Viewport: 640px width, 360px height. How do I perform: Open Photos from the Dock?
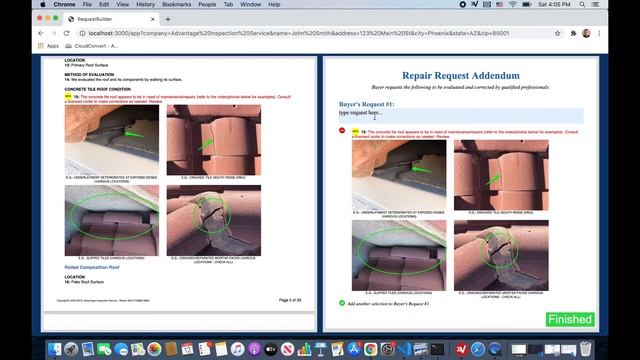click(x=154, y=349)
